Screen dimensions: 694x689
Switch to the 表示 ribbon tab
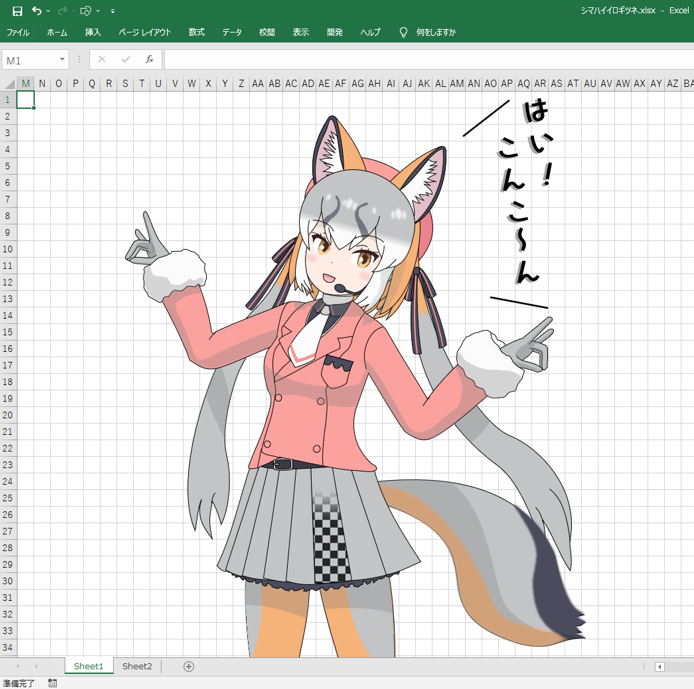point(301,32)
